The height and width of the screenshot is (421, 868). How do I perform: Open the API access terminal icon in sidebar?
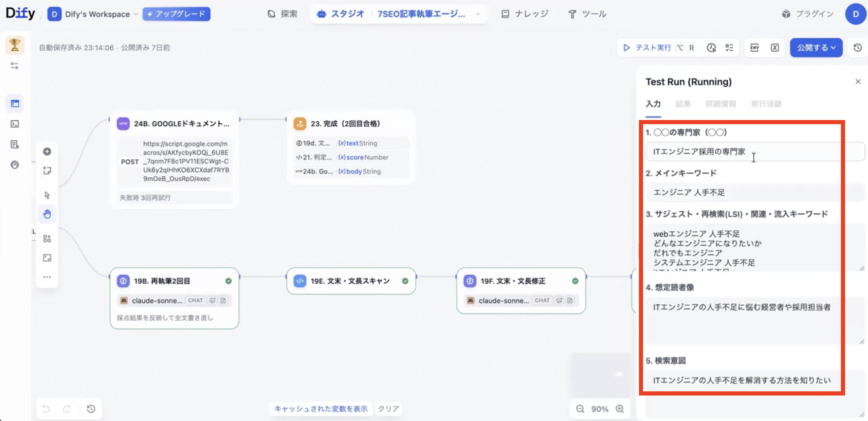click(x=15, y=124)
